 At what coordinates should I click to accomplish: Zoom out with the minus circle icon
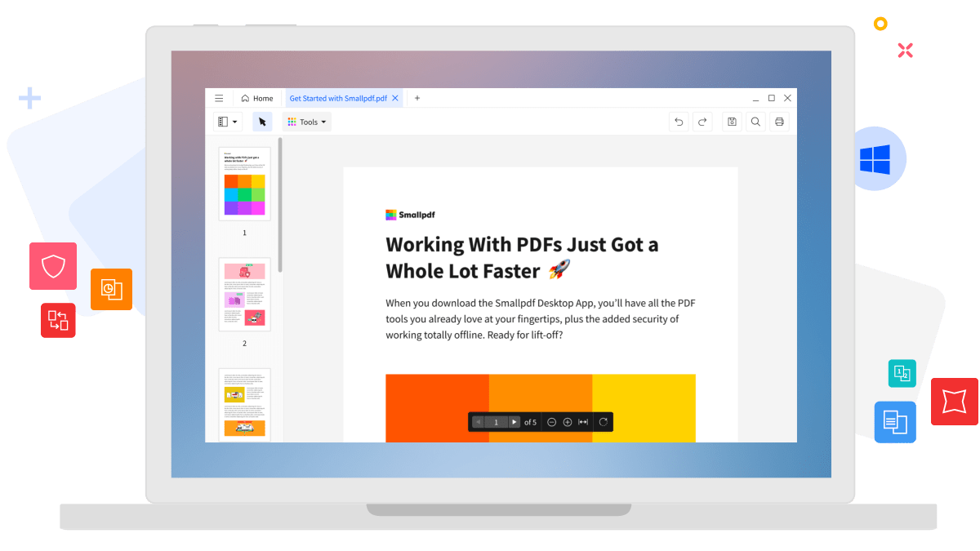pyautogui.click(x=552, y=422)
